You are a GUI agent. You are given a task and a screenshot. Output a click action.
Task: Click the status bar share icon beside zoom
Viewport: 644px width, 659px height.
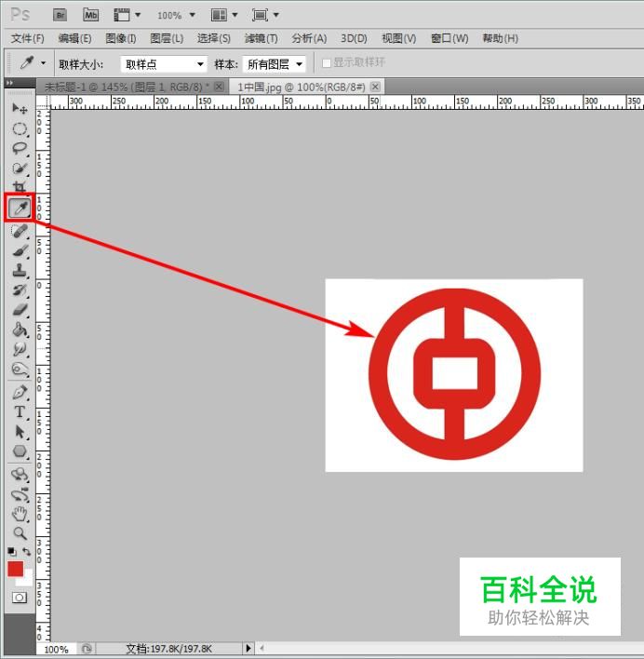pyautogui.click(x=87, y=649)
